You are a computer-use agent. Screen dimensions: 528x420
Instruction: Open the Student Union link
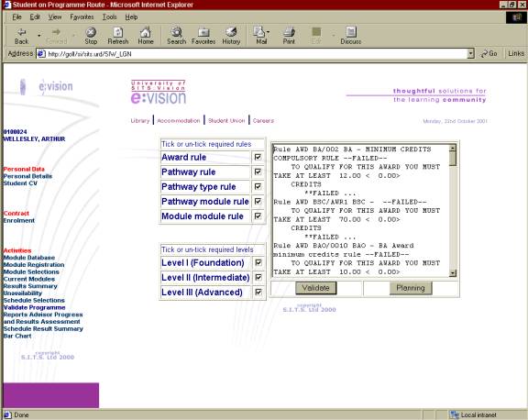tap(226, 120)
